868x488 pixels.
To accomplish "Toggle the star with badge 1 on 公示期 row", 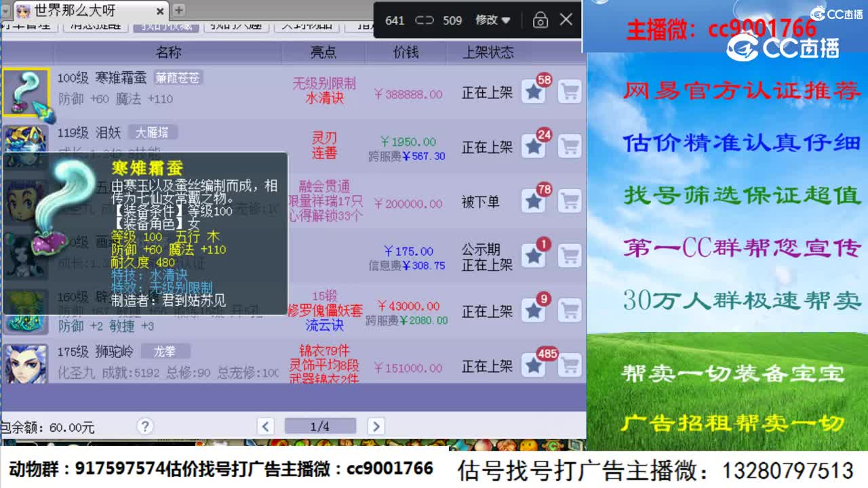I will (534, 256).
